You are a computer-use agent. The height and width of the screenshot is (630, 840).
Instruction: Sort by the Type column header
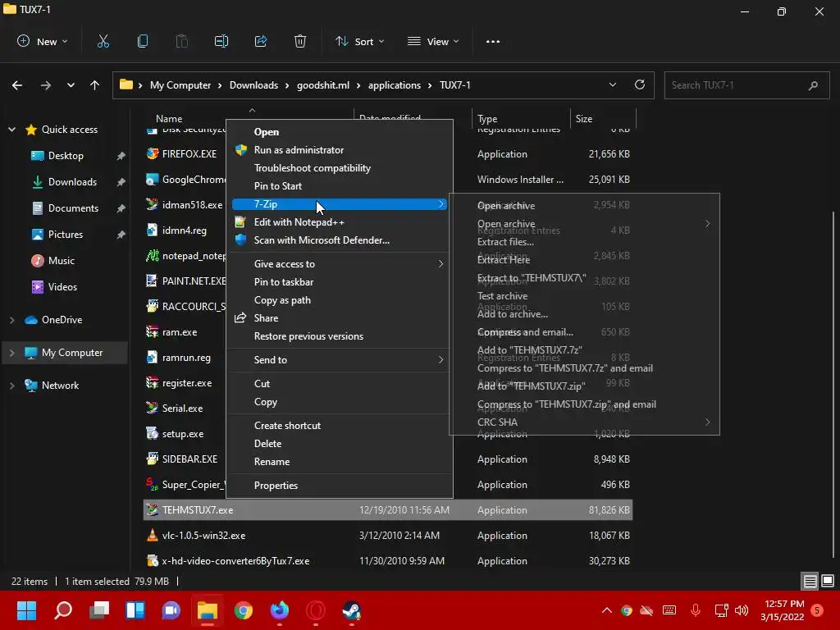point(487,119)
